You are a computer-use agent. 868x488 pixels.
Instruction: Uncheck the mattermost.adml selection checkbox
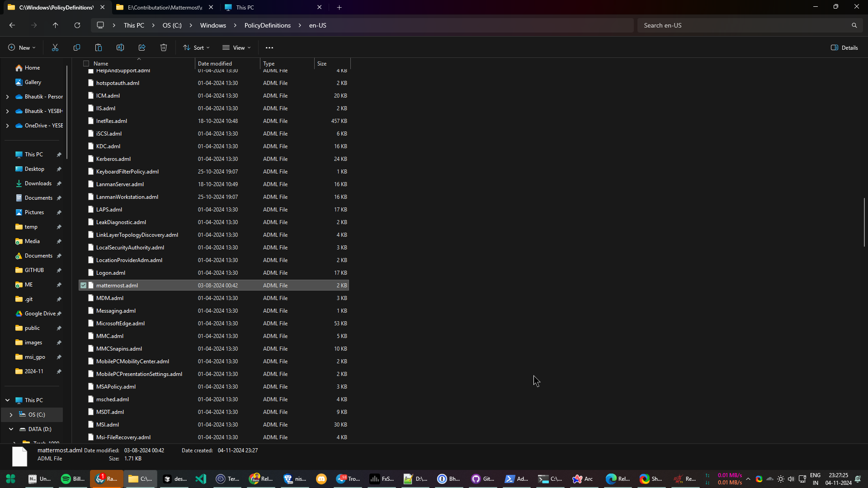tap(84, 285)
